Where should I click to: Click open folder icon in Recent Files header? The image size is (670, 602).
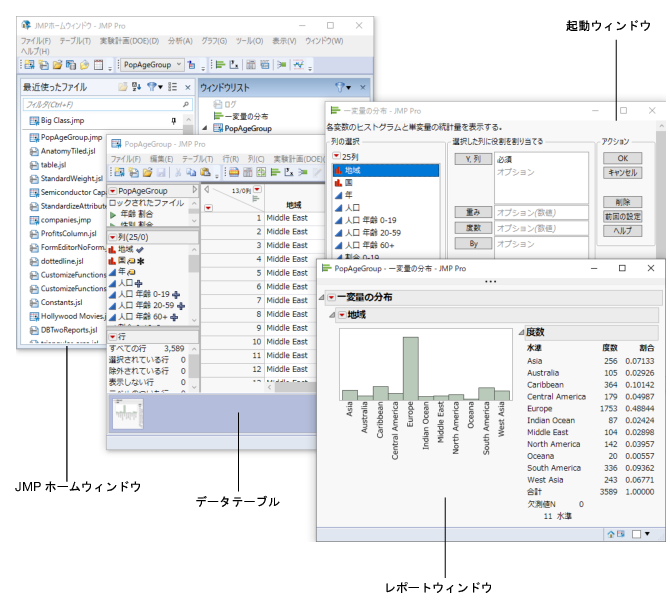tap(123, 87)
